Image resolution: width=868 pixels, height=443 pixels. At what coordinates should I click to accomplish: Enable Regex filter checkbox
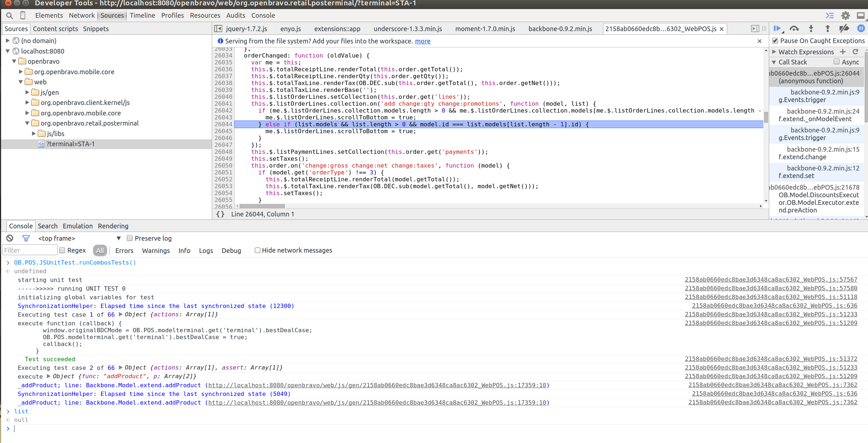pos(62,250)
